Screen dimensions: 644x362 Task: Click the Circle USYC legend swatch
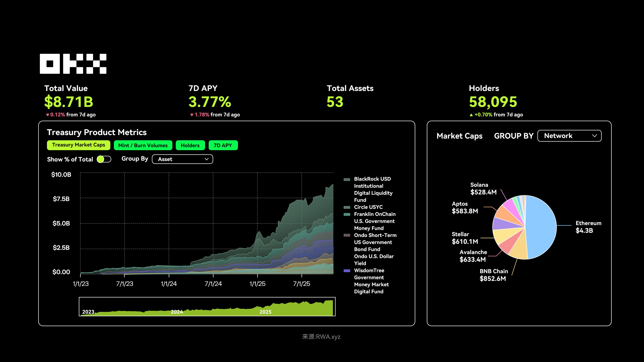(x=347, y=207)
